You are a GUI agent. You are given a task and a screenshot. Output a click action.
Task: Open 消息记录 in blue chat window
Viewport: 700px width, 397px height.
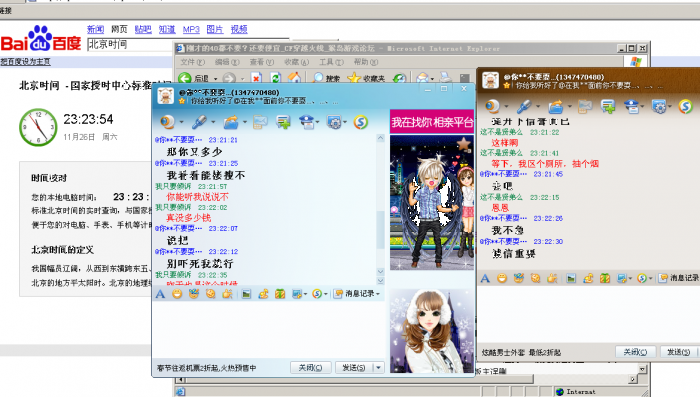[x=356, y=294]
